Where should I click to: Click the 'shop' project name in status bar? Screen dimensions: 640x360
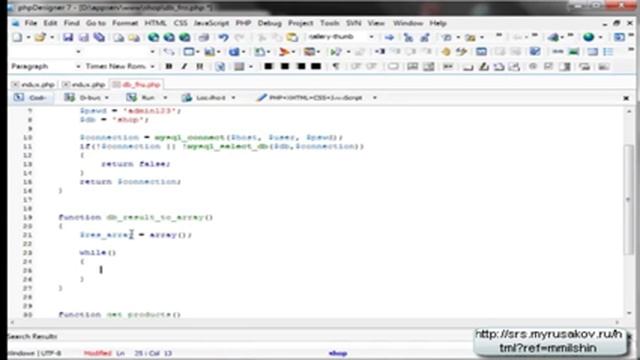(x=338, y=353)
